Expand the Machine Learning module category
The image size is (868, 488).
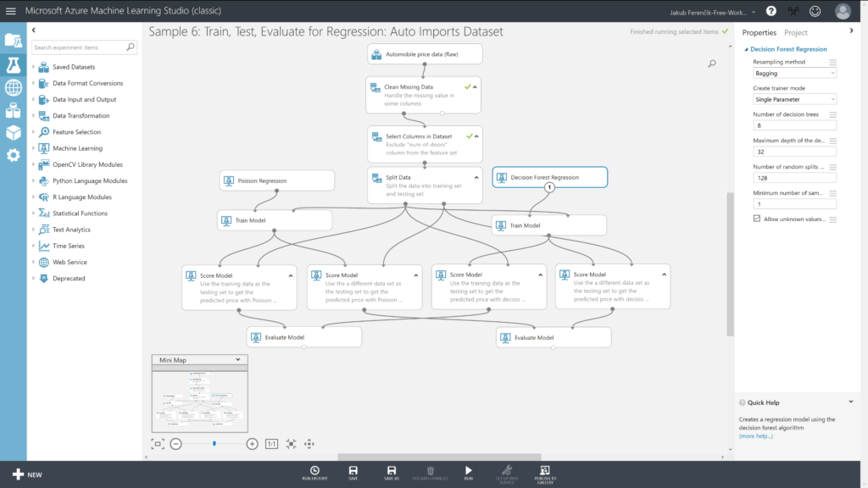point(33,148)
